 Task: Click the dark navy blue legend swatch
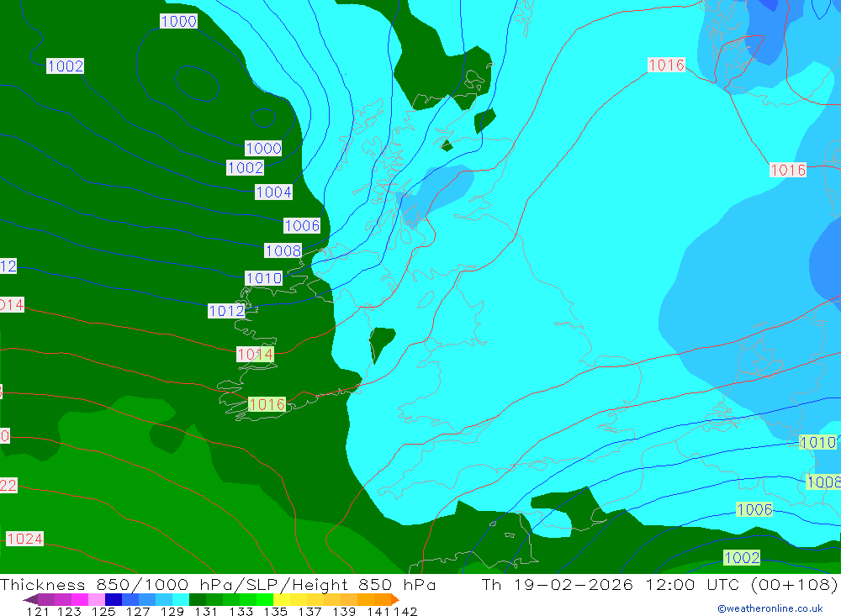[114, 599]
